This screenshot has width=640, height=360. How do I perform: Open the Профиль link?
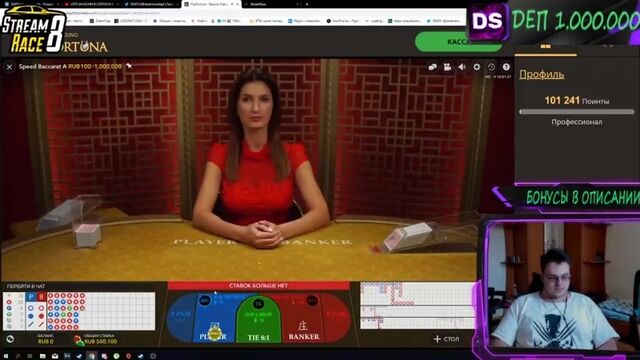point(542,74)
